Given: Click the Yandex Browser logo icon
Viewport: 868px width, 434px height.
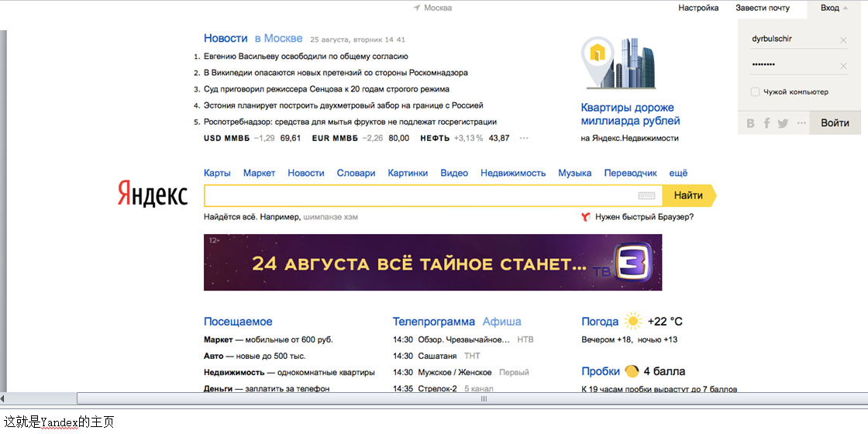Looking at the screenshot, I should coord(586,217).
